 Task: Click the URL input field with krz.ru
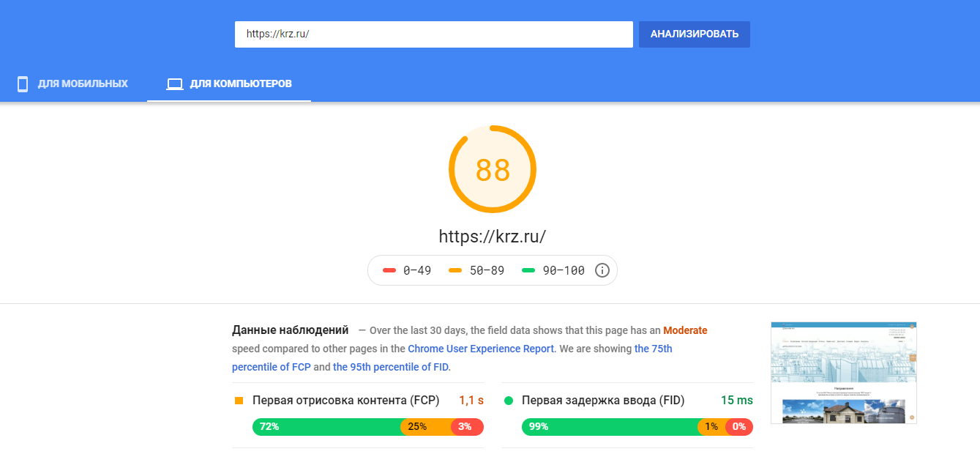pyautogui.click(x=433, y=34)
